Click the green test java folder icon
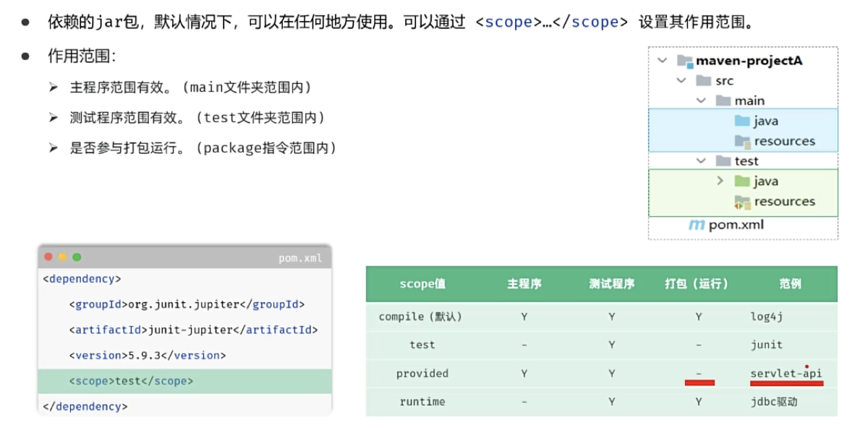Viewport: 868px width, 428px height. [743, 181]
